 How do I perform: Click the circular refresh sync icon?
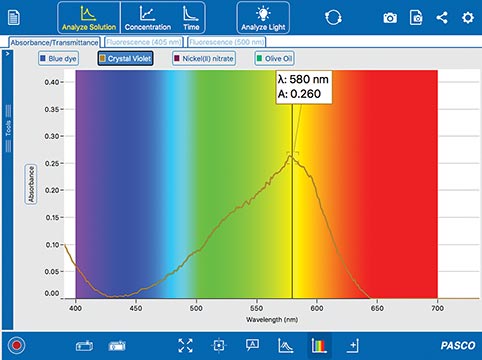click(x=333, y=17)
